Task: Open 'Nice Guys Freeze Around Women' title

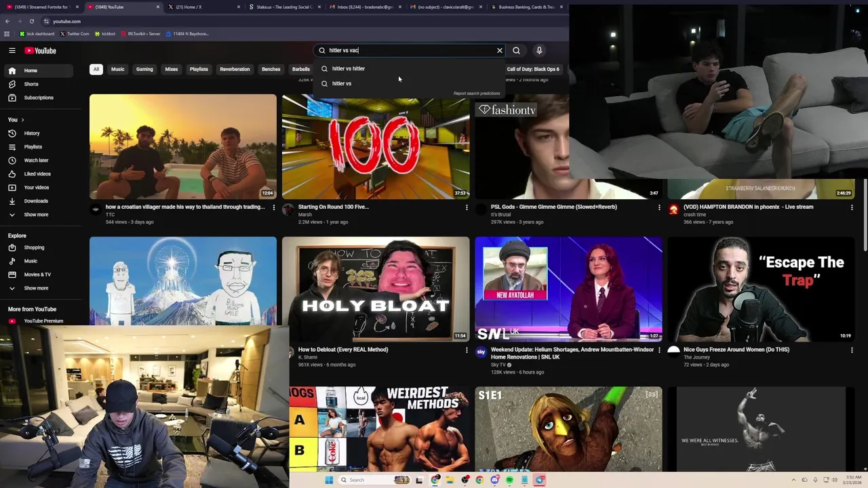Action: (736, 350)
